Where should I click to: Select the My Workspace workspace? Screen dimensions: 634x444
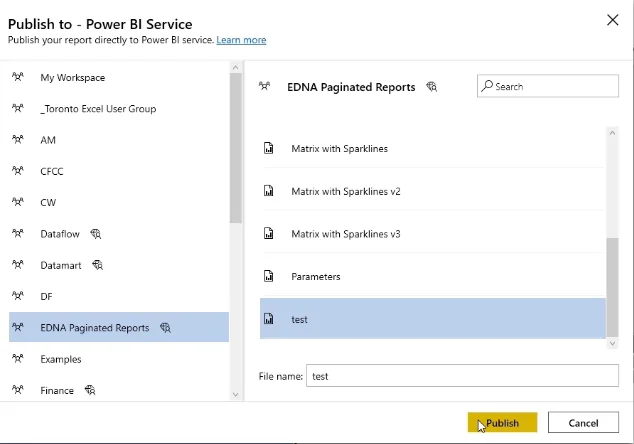coord(119,77)
